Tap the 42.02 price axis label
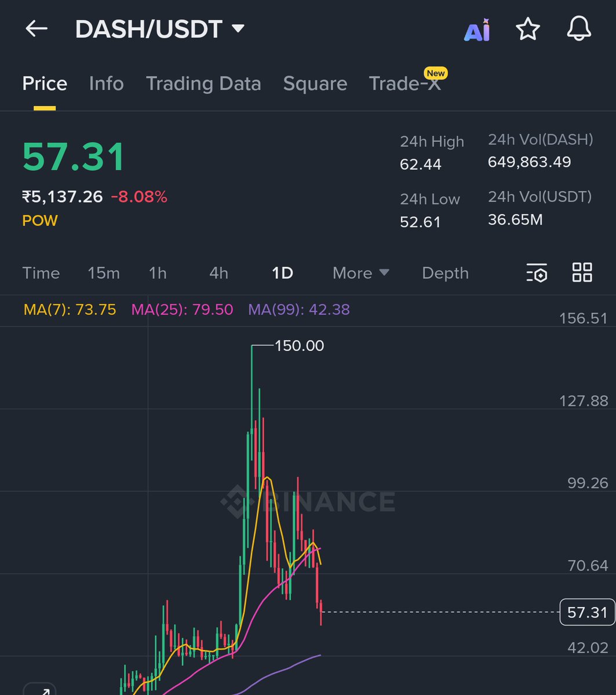 coord(588,648)
